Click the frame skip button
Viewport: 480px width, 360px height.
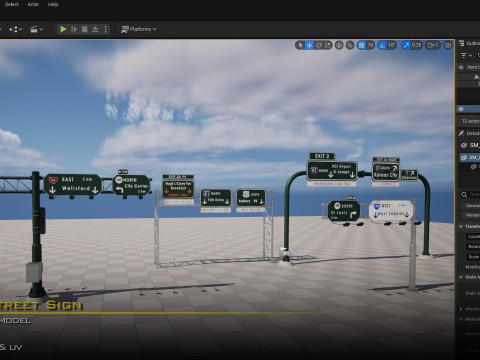[x=74, y=29]
